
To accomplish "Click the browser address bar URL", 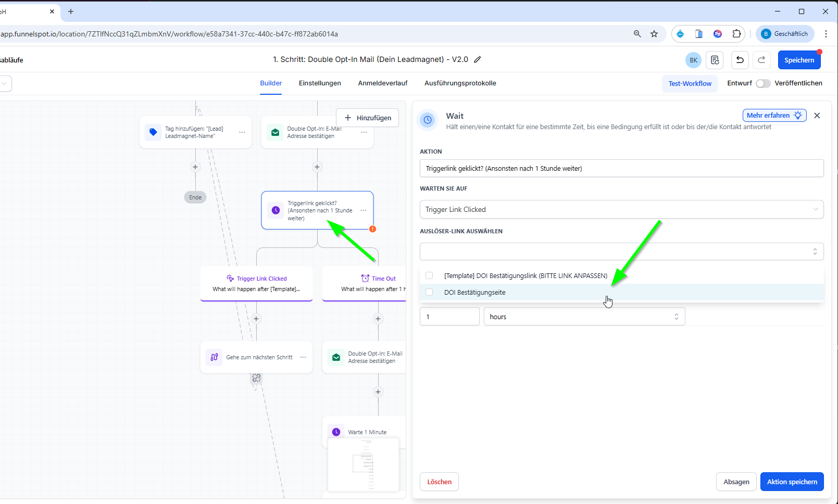I will point(169,34).
